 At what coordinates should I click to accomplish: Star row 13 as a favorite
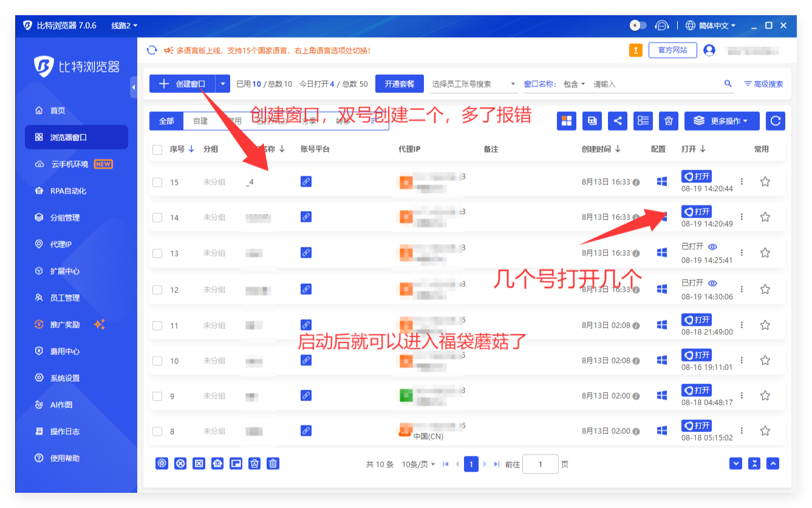[765, 253]
